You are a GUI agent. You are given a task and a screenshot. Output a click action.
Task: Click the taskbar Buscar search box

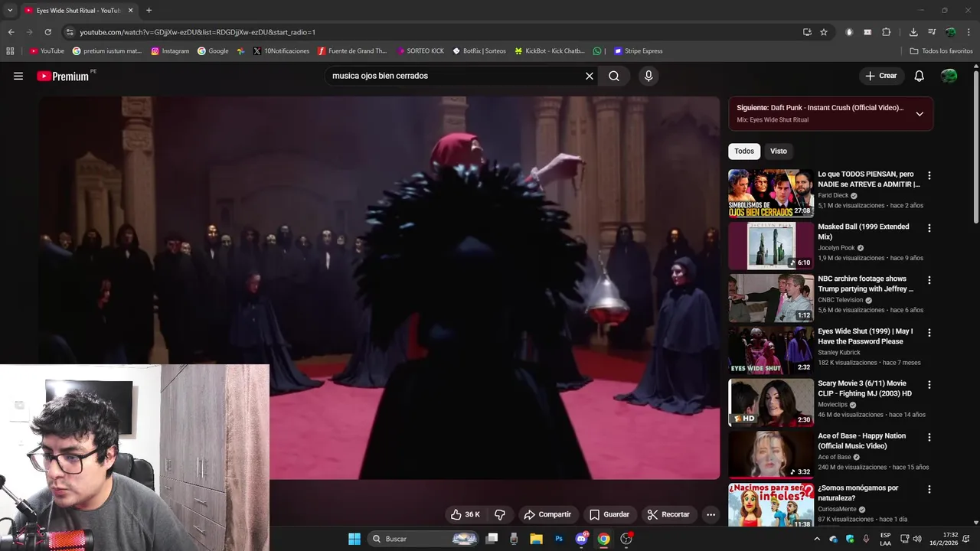pos(424,539)
